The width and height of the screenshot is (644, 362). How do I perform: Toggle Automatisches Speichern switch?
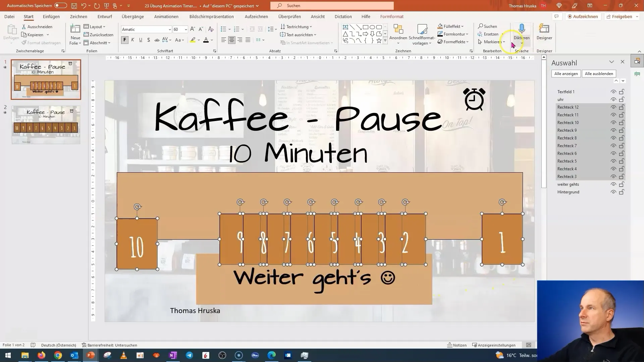61,6
